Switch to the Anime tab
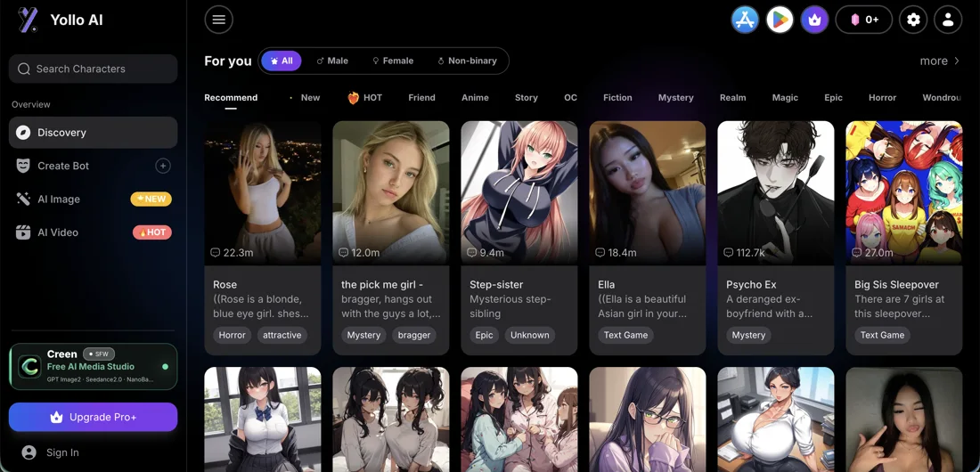980x472 pixels. pos(475,98)
